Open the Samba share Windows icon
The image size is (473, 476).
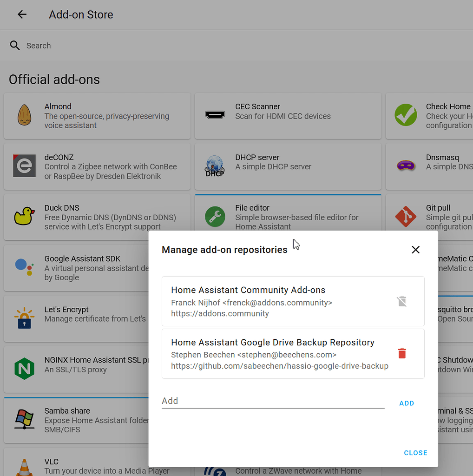coord(24,419)
